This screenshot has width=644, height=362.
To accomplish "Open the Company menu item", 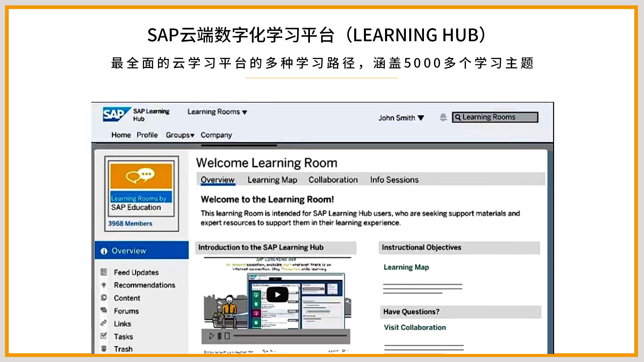I will coord(216,135).
